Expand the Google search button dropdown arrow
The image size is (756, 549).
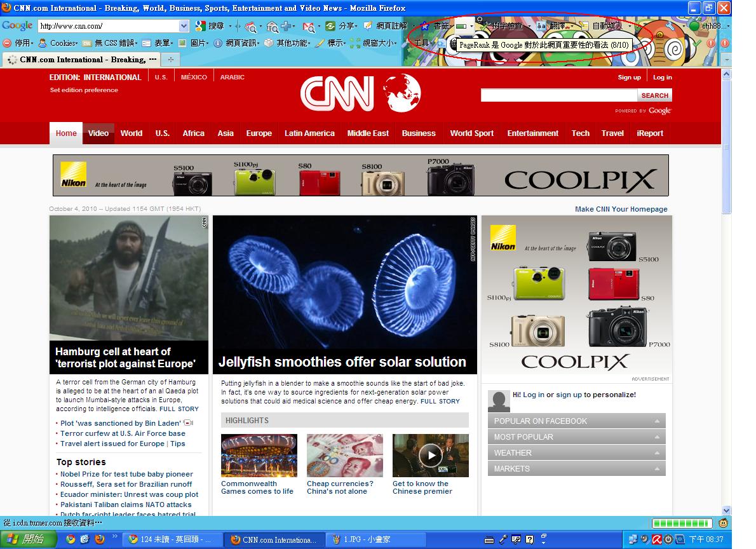(x=230, y=26)
